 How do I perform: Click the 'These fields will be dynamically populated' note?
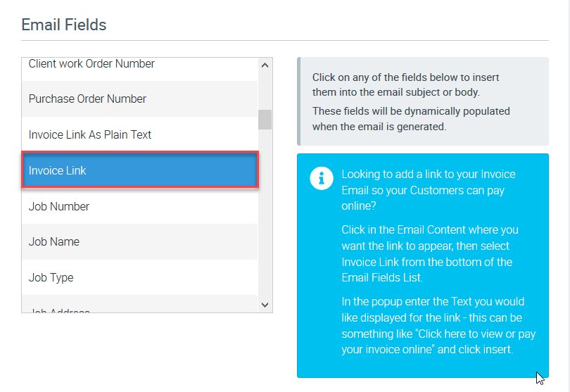click(x=411, y=119)
